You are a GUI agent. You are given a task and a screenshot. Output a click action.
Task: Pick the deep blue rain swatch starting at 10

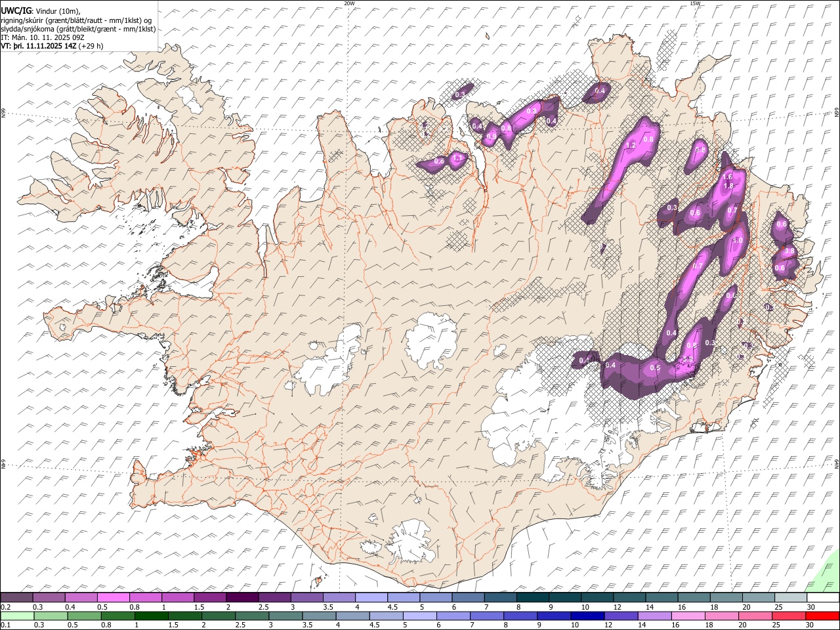[x=587, y=616]
